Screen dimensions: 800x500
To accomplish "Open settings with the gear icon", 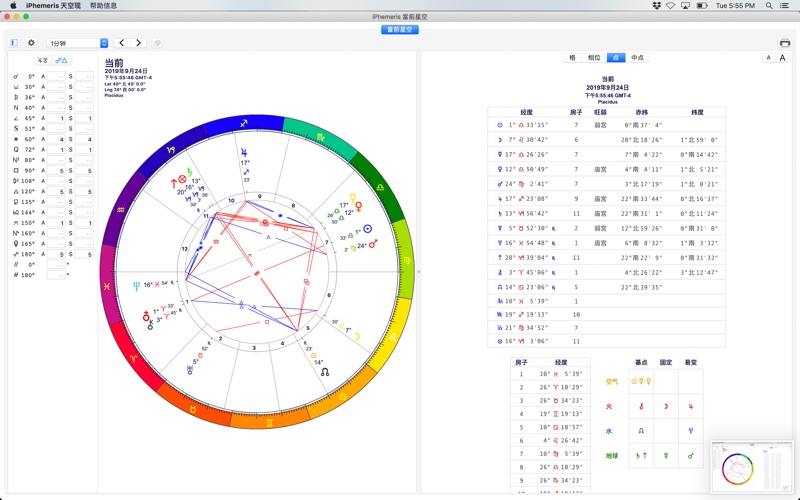I will click(31, 43).
